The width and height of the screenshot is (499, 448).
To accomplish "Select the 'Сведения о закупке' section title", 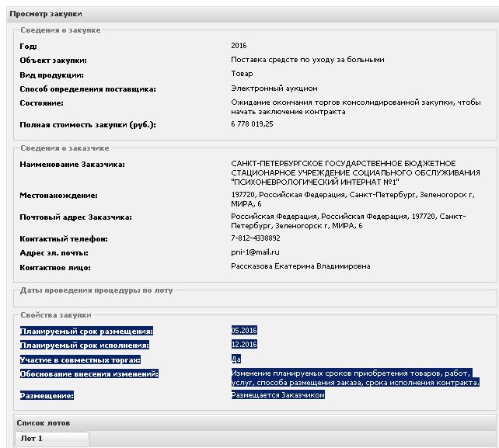I will (x=61, y=30).
